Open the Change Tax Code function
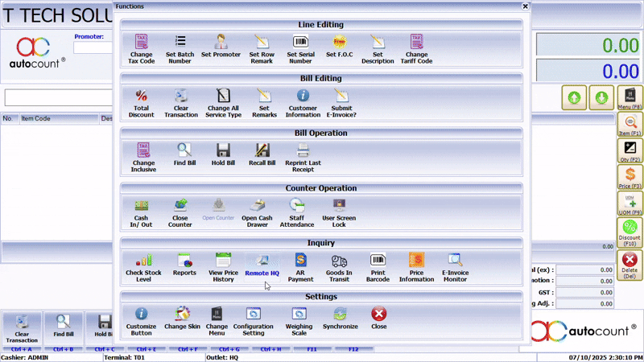 pyautogui.click(x=141, y=48)
